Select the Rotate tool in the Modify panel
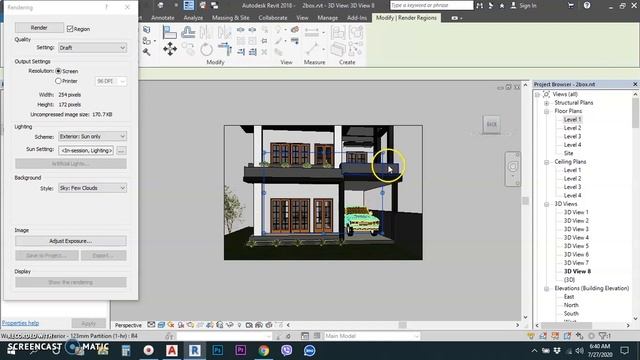The image size is (640, 360). click(x=207, y=49)
